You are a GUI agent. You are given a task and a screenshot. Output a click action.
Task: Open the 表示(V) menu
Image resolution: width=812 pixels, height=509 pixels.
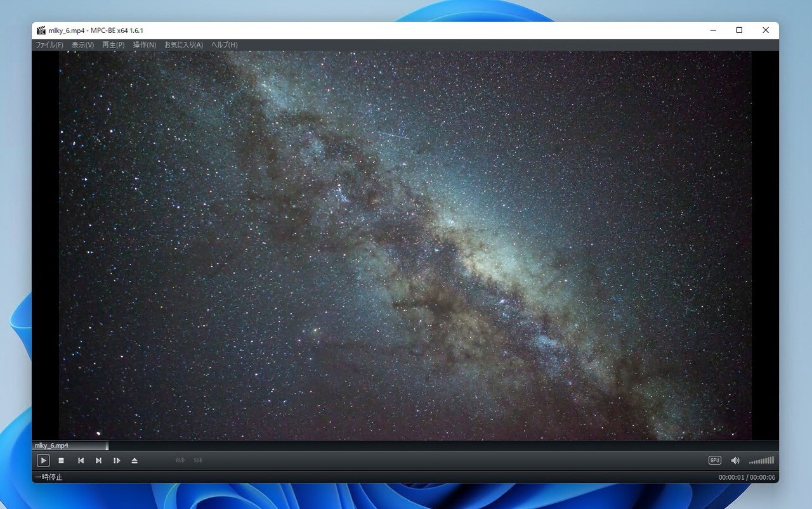82,45
